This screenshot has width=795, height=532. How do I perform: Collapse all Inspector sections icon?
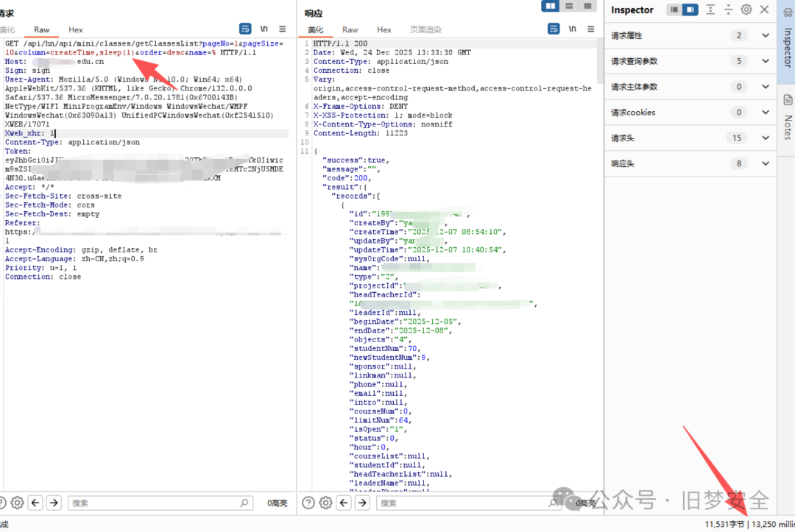tap(728, 10)
